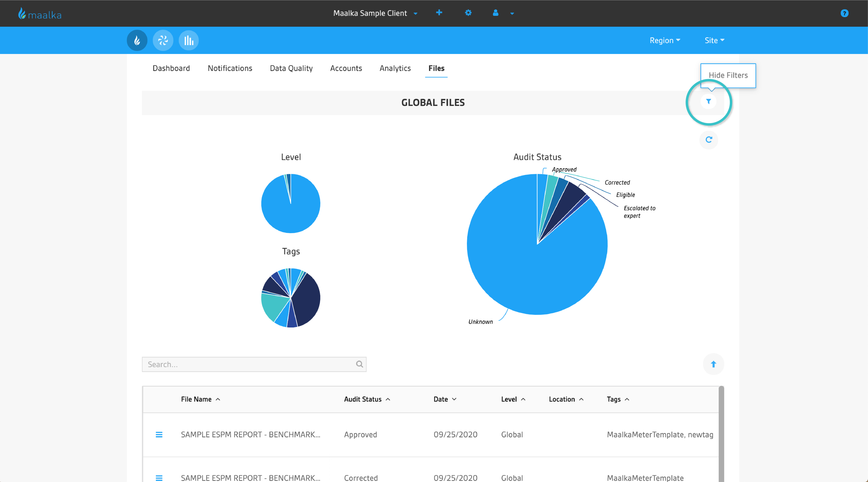The width and height of the screenshot is (868, 482).
Task: Click the Unknown chart label
Action: 481,322
